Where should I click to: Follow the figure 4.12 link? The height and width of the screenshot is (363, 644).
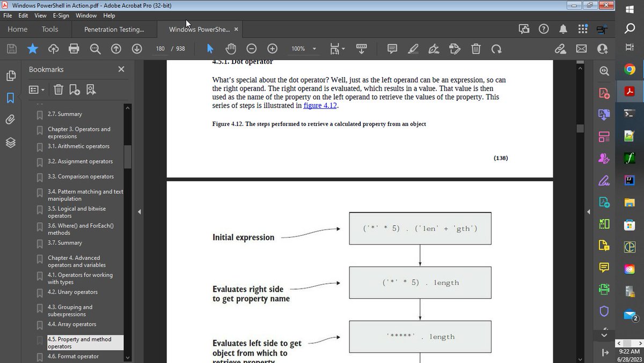(x=320, y=106)
